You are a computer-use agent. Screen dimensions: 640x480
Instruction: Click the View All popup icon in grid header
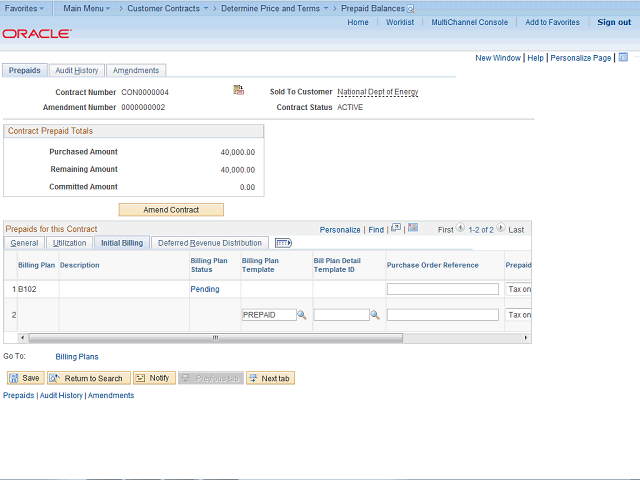396,228
